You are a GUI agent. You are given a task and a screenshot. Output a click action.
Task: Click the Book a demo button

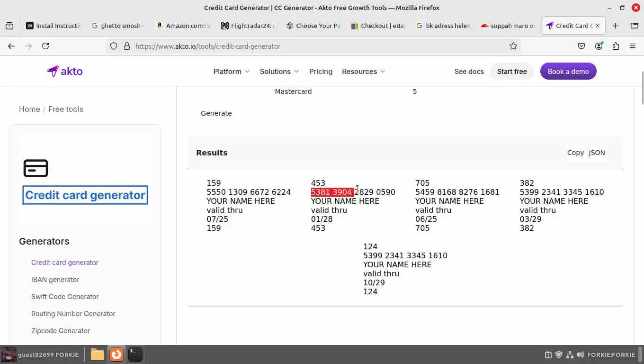click(568, 72)
